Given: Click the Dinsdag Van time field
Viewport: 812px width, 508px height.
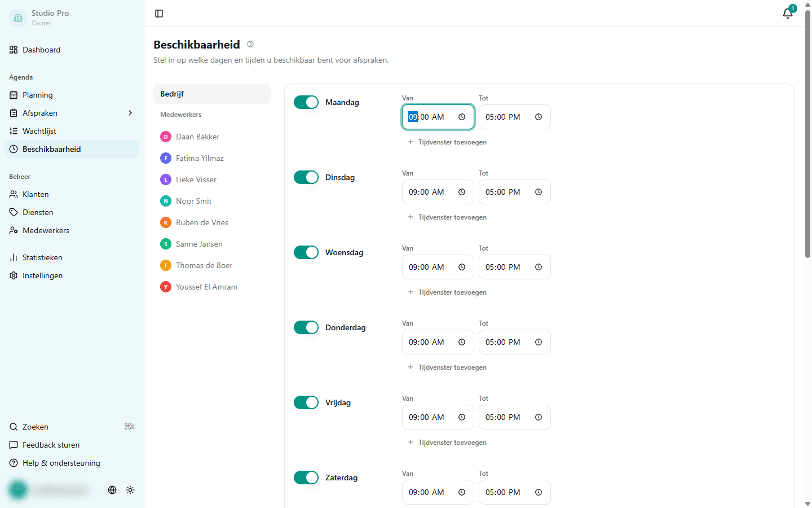Looking at the screenshot, I should pos(438,192).
